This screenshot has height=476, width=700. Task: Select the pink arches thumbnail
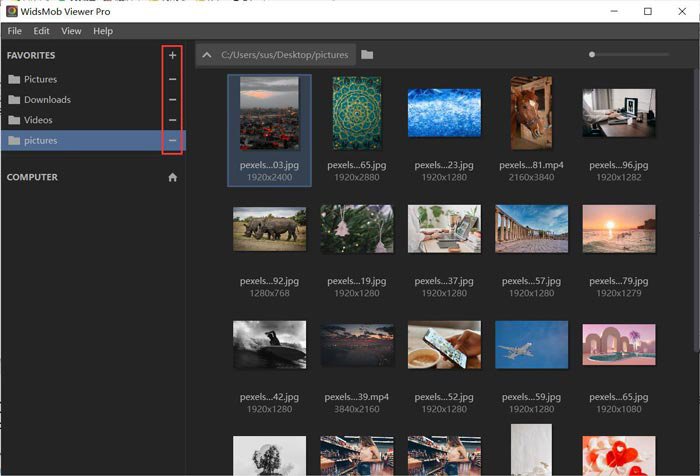coord(619,345)
